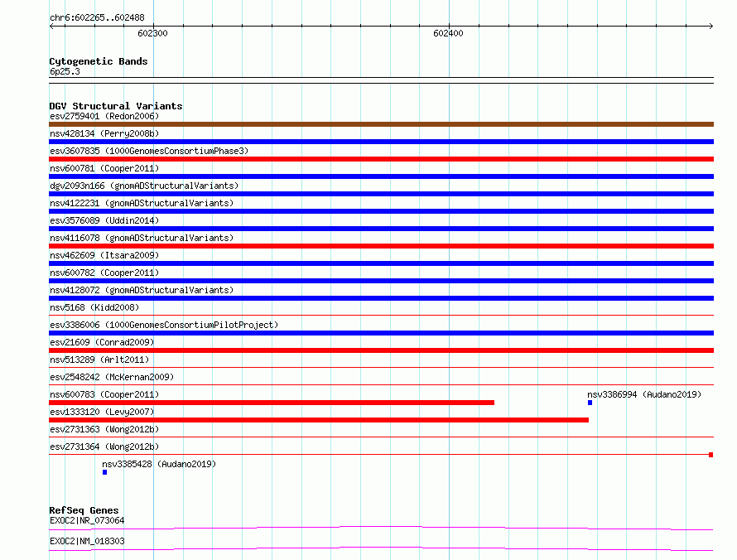Open esv1333120 (Levy2007) variant label
Image resolution: width=737 pixels, height=560 pixels.
[x=102, y=412]
